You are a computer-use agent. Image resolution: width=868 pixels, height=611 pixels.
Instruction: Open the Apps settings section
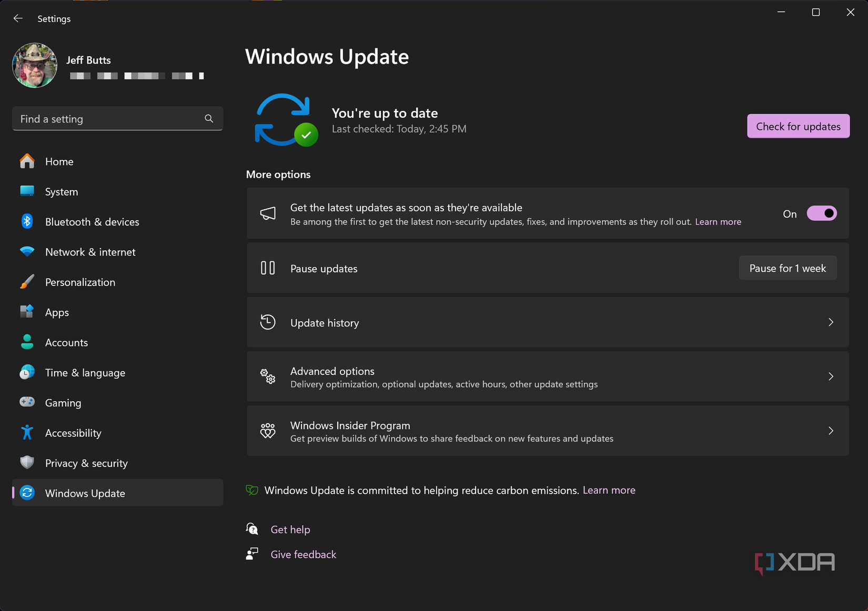click(x=57, y=312)
